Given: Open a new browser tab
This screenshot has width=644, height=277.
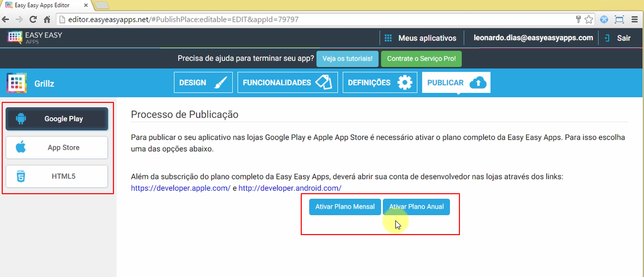Looking at the screenshot, I should coord(101,5).
